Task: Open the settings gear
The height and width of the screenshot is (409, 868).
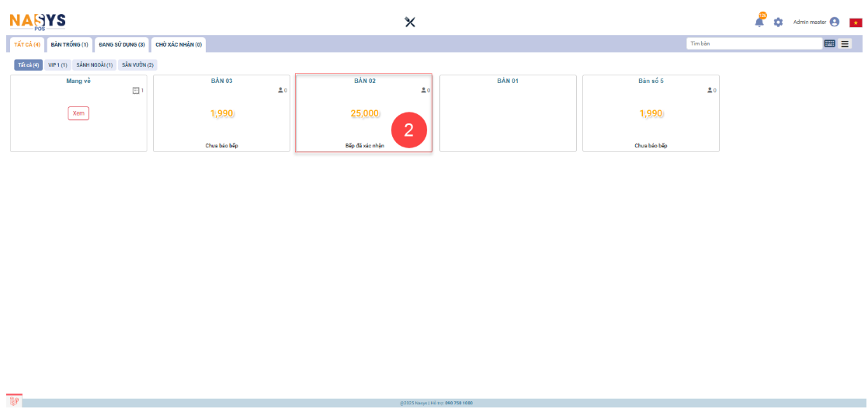Action: click(x=778, y=23)
